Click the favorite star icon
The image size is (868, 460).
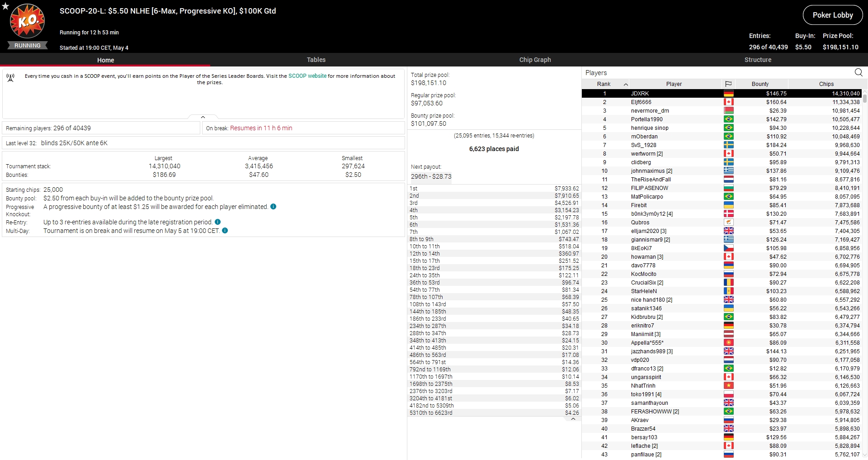[x=5, y=6]
